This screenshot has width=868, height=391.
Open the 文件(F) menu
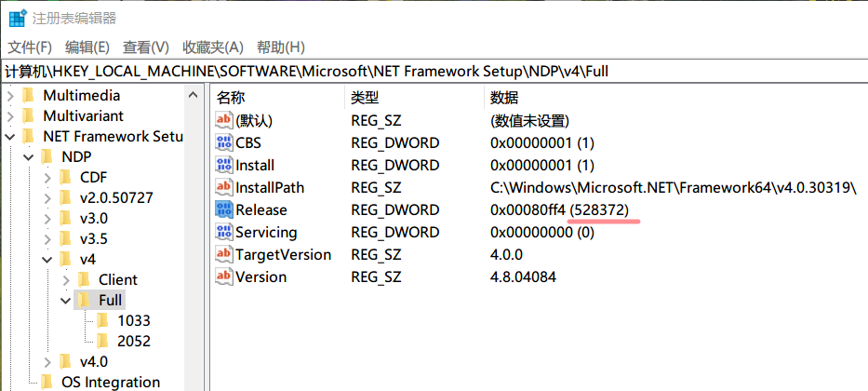click(x=30, y=47)
